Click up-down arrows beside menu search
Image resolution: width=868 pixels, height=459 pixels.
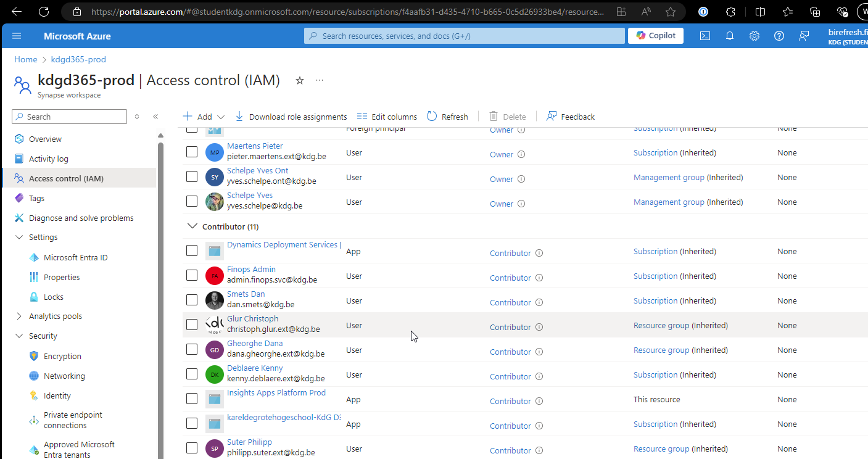click(137, 117)
